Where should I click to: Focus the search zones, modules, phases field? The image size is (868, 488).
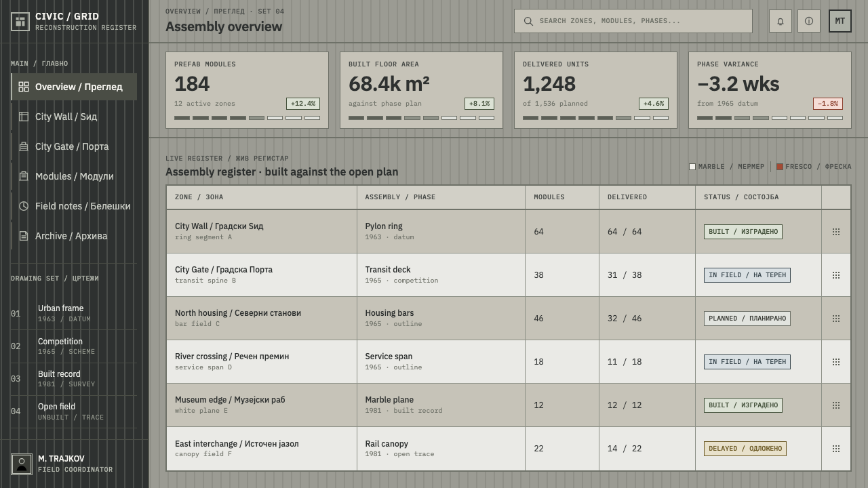point(633,21)
